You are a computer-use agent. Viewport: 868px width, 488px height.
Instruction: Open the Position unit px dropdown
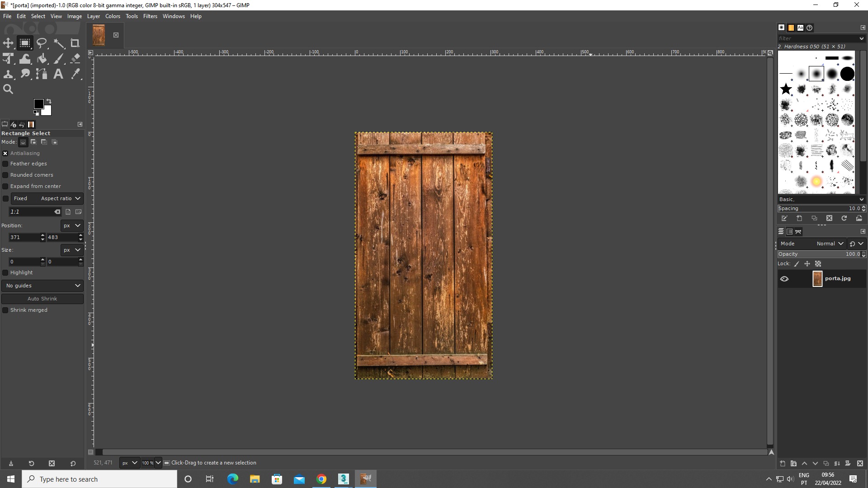pos(72,225)
